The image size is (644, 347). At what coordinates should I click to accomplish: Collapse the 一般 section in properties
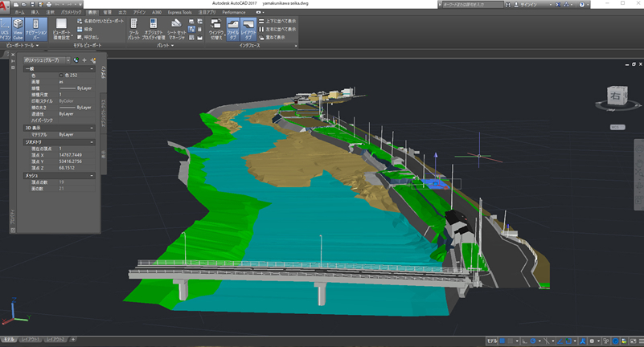(x=92, y=68)
